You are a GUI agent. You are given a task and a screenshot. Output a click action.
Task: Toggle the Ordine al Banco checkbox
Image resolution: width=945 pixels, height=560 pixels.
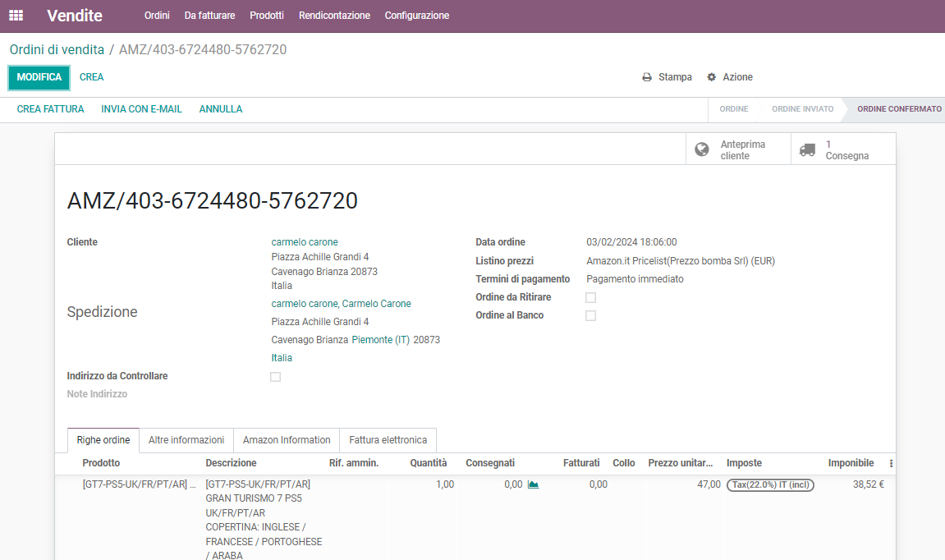590,316
